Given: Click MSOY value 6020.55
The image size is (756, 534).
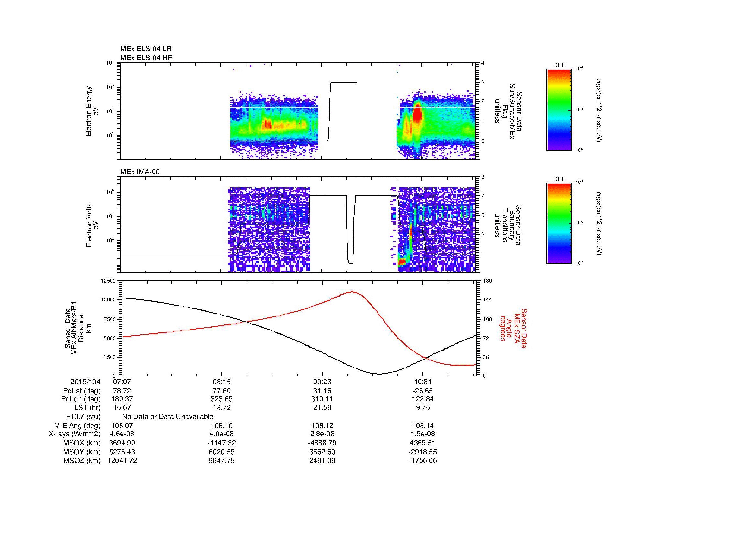Looking at the screenshot, I should (222, 452).
